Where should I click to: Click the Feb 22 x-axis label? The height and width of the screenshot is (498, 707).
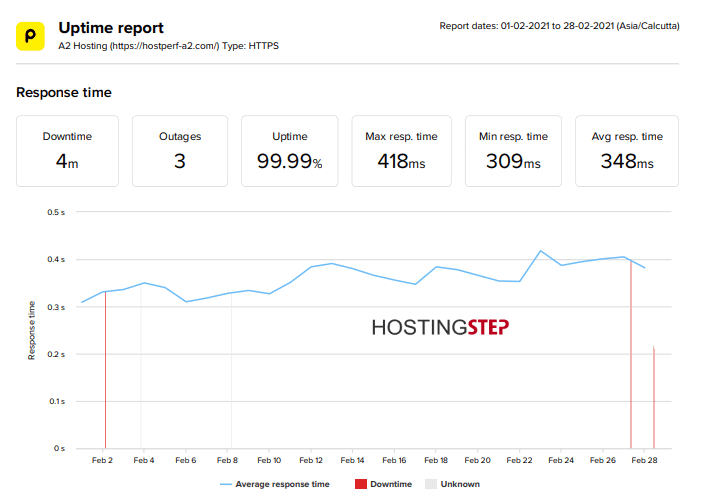519,460
